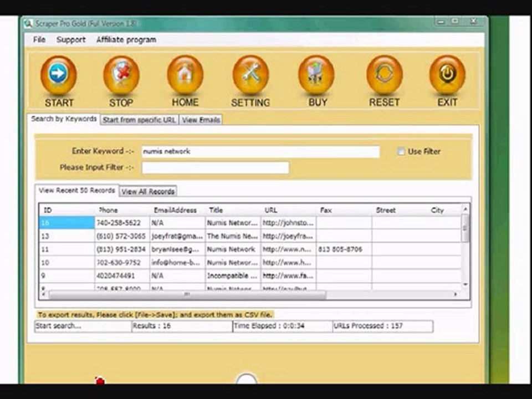The height and width of the screenshot is (399, 532).
Task: Open the Support menu
Action: point(71,40)
